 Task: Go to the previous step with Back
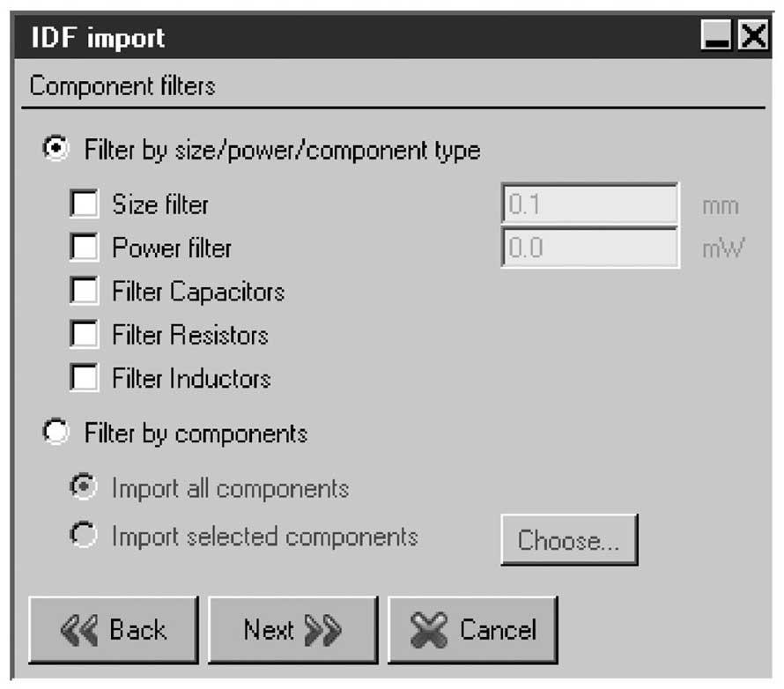tap(114, 630)
